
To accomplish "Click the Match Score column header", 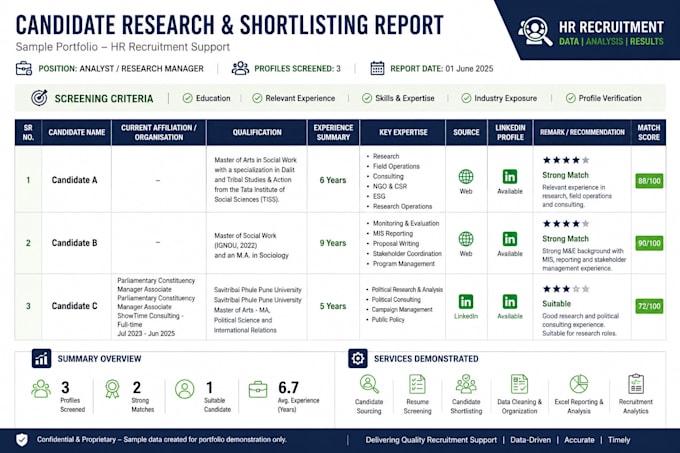I will click(x=649, y=132).
